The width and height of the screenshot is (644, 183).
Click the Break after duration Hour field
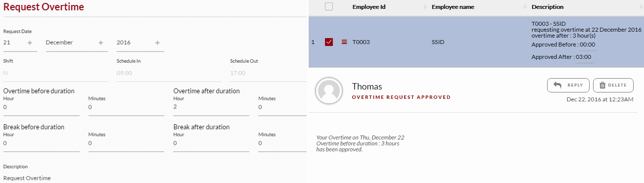click(x=211, y=143)
